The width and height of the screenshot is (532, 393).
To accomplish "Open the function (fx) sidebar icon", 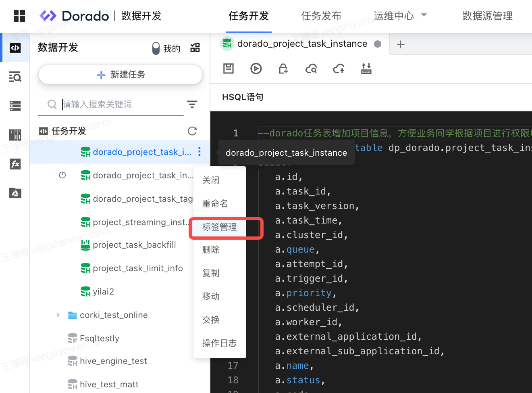I will pos(15,164).
